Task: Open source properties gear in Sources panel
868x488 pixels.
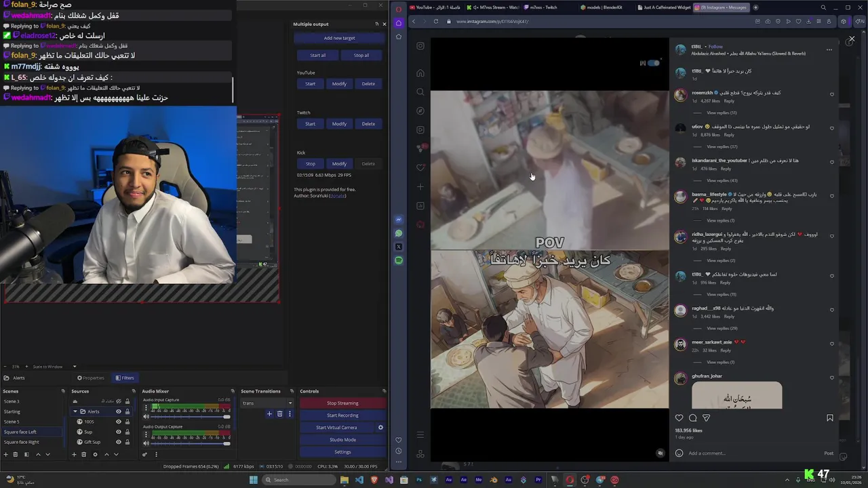Action: (x=95, y=454)
